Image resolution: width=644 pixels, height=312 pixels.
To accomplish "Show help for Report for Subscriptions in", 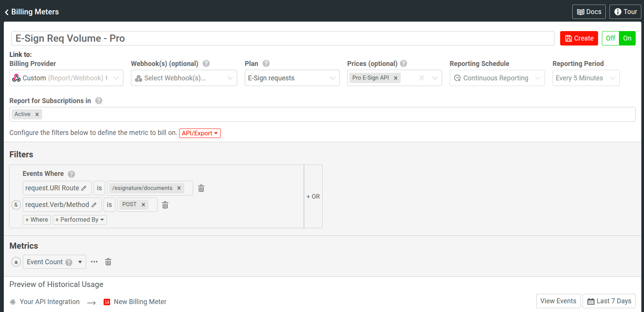I will [x=99, y=101].
